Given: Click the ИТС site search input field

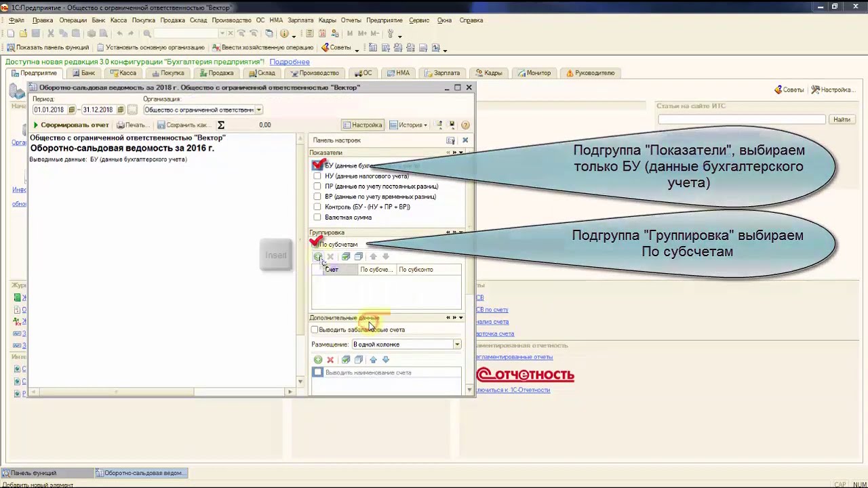Looking at the screenshot, I should [x=742, y=119].
